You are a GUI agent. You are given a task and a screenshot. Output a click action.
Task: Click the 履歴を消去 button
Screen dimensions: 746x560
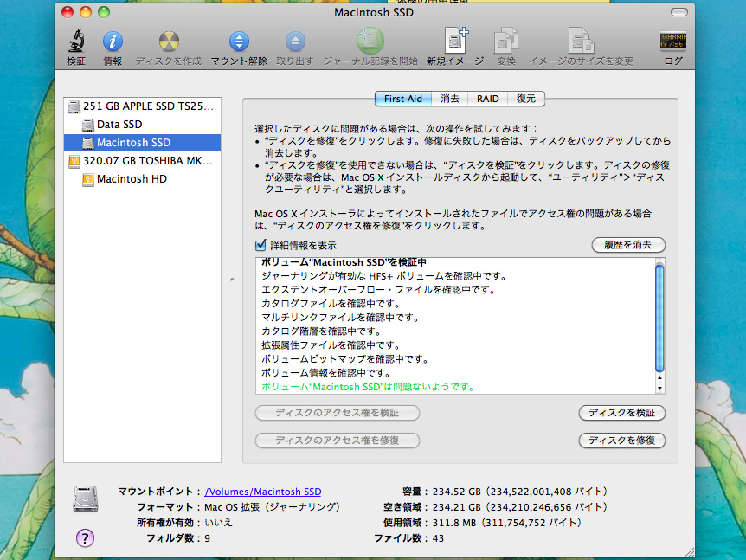coord(628,245)
